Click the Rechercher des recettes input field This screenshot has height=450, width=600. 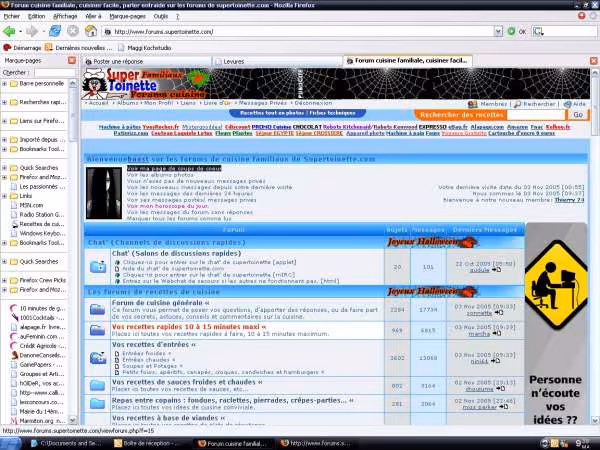pyautogui.click(x=536, y=114)
